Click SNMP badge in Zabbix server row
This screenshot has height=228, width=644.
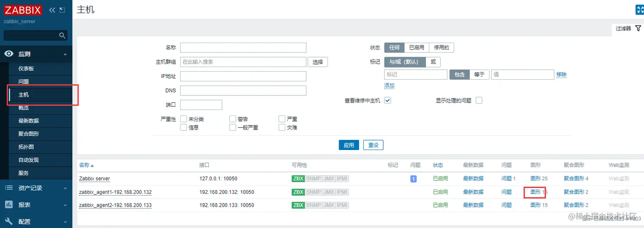pyautogui.click(x=313, y=179)
